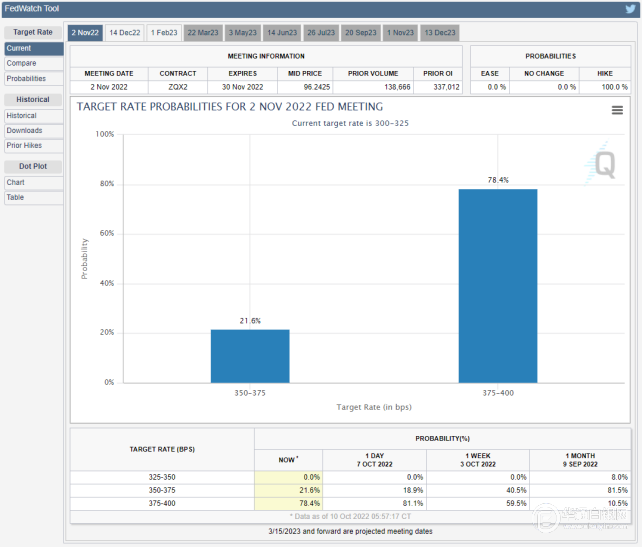Click the highlighted 21.6% NOW cell
The width and height of the screenshot is (643, 548).
289,491
